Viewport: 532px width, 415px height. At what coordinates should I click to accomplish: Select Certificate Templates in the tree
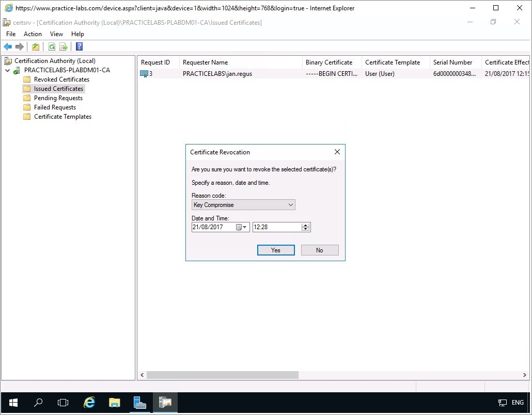(62, 117)
